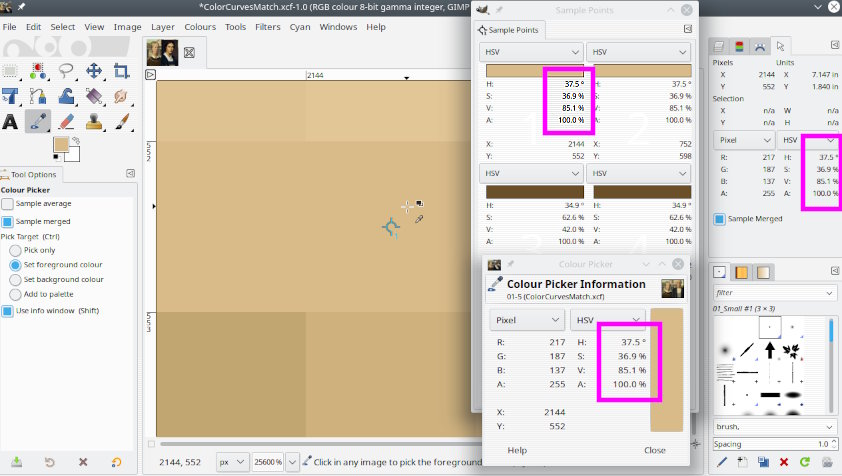This screenshot has width=842, height=476.
Task: Open the px unit dropdown in status bar
Action: [232, 462]
